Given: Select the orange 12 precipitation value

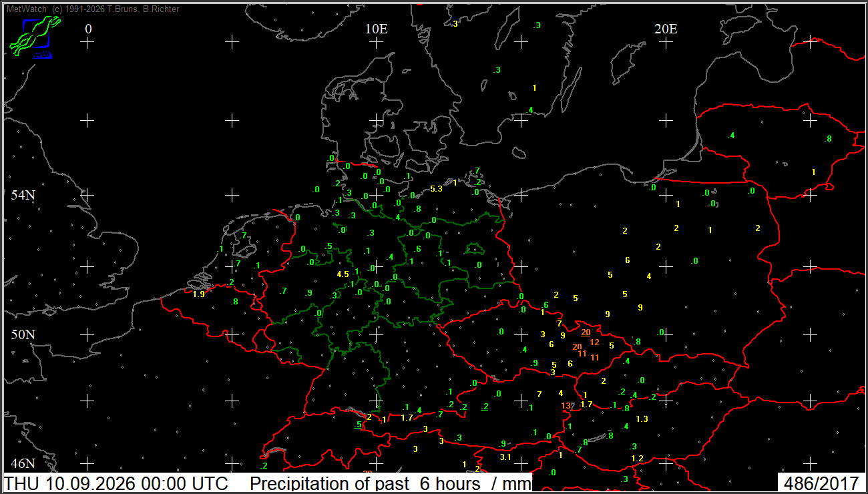Looking at the screenshot, I should point(594,342).
